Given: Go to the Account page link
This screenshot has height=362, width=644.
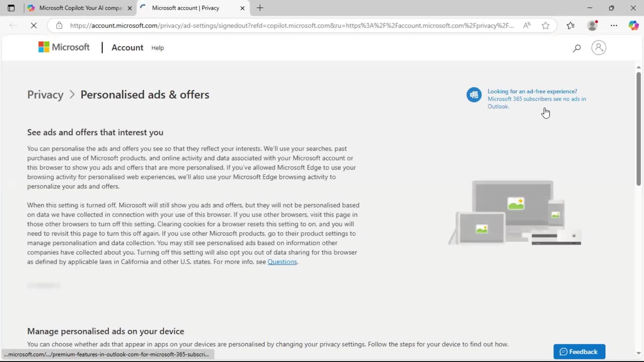Looking at the screenshot, I should 127,48.
